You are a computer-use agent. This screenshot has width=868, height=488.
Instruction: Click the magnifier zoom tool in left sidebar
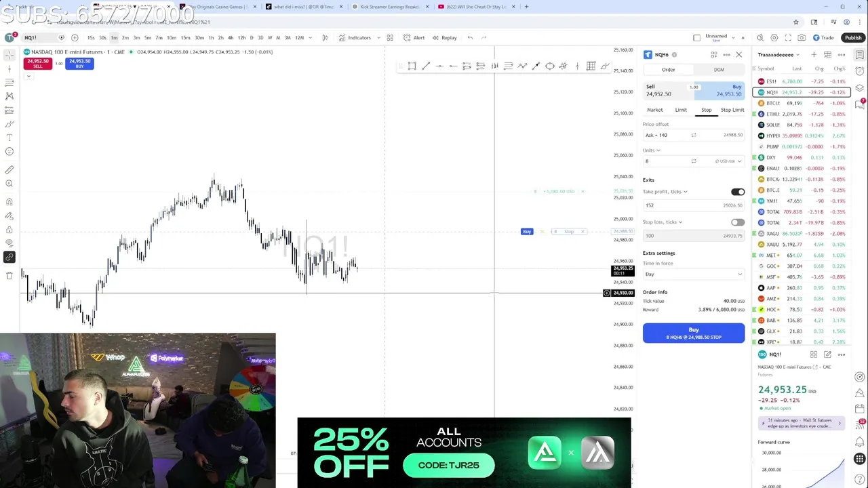(9, 184)
